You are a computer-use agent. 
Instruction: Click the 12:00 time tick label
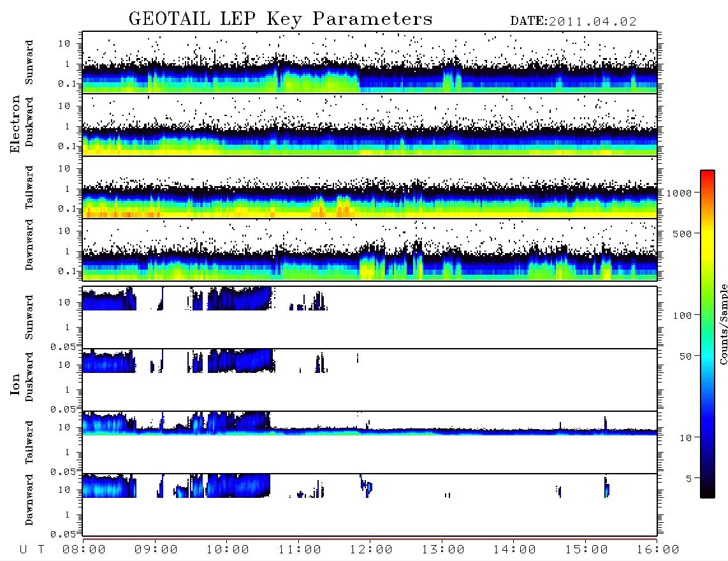click(371, 550)
